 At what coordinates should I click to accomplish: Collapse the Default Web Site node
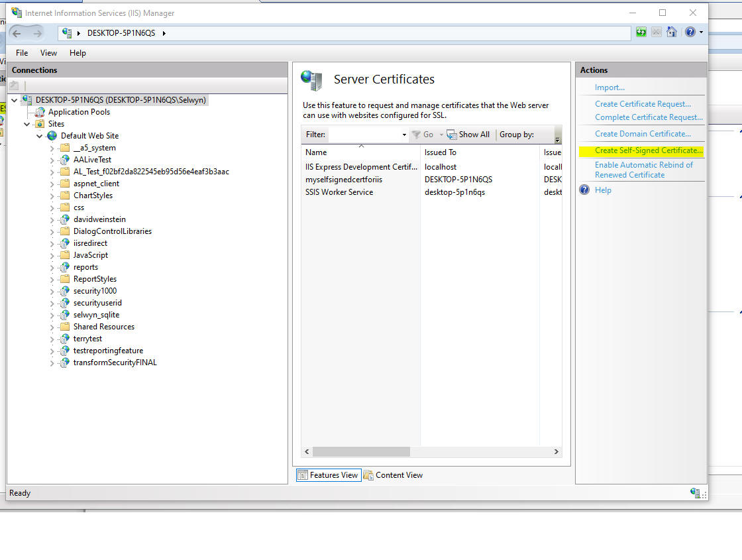[x=39, y=136]
